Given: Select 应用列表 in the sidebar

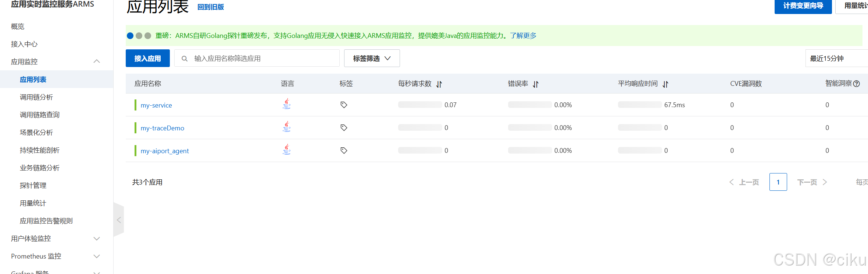Looking at the screenshot, I should [x=33, y=80].
